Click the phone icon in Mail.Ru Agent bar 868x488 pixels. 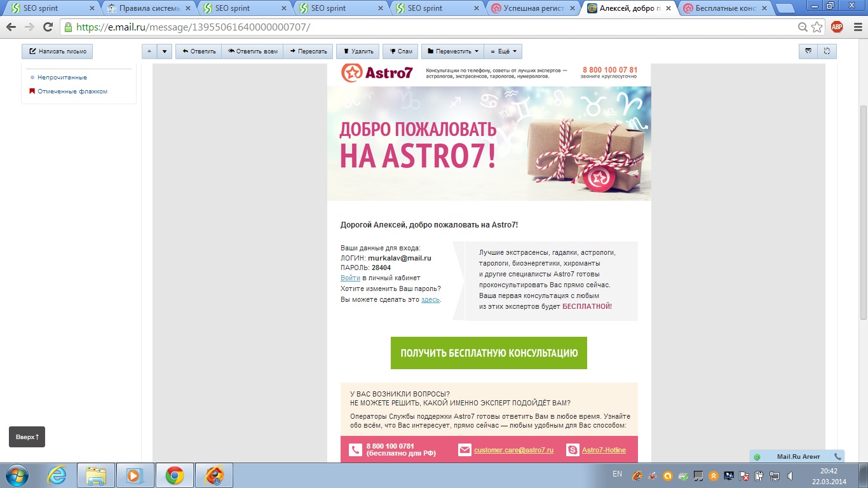coord(837,456)
